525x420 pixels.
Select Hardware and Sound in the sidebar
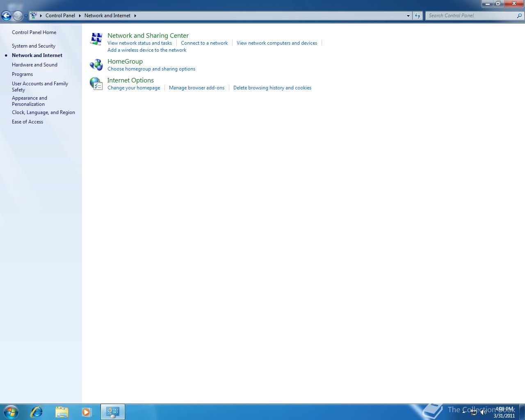[x=34, y=64]
